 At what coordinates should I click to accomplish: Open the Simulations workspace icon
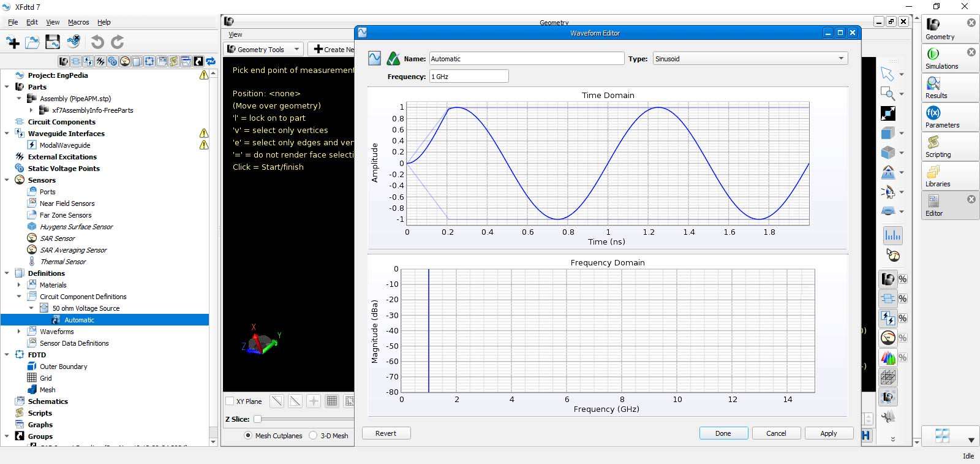pyautogui.click(x=933, y=55)
